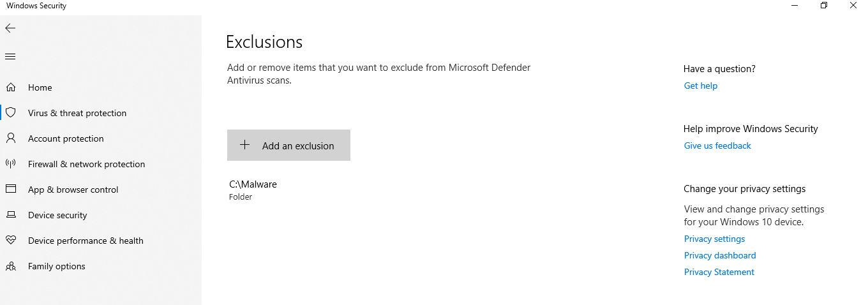Select Virus & threat protection menu item

(101, 113)
